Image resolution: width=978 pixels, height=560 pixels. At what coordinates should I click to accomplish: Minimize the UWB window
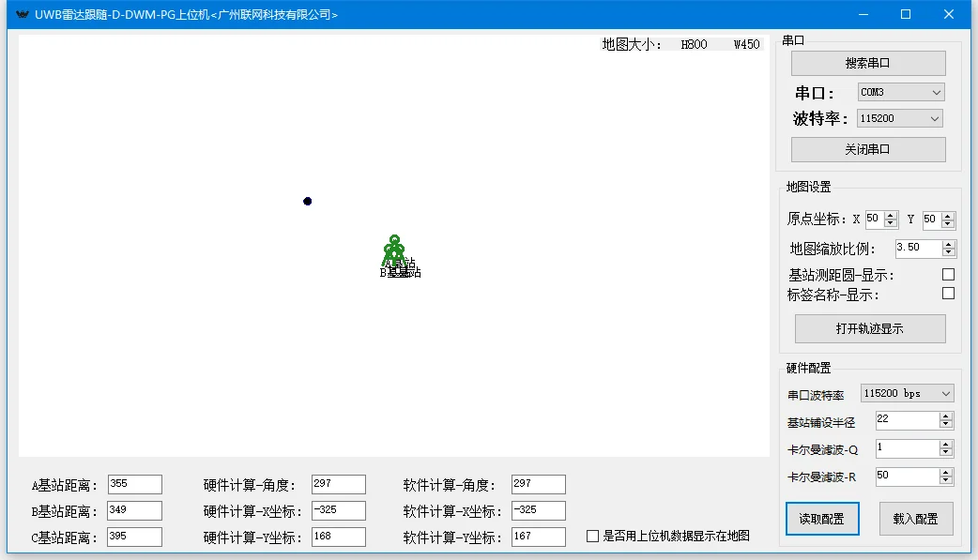click(x=863, y=14)
